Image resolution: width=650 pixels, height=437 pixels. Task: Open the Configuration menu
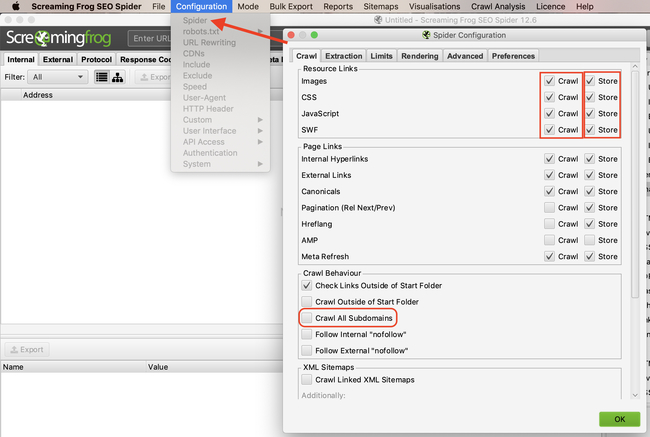[x=201, y=6]
